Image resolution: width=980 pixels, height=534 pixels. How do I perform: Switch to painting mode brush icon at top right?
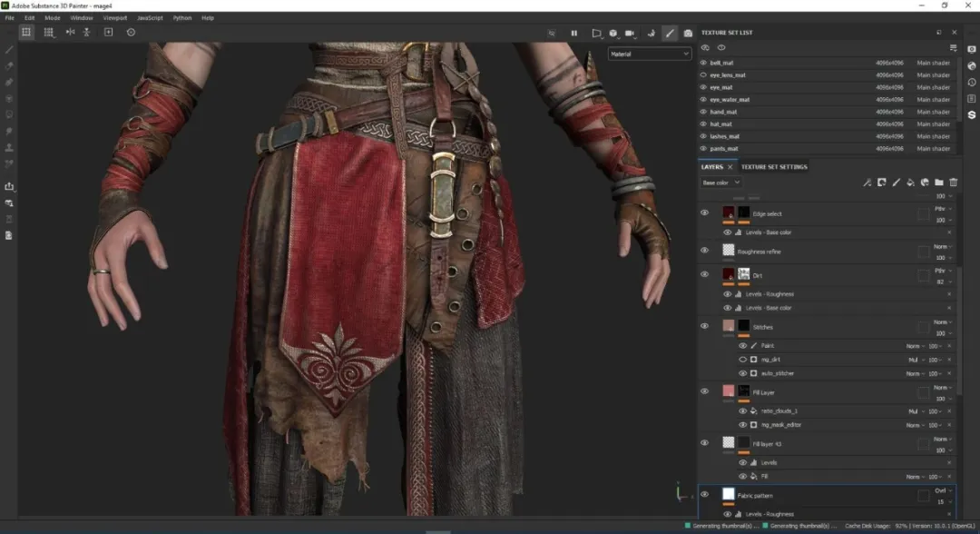pyautogui.click(x=670, y=33)
